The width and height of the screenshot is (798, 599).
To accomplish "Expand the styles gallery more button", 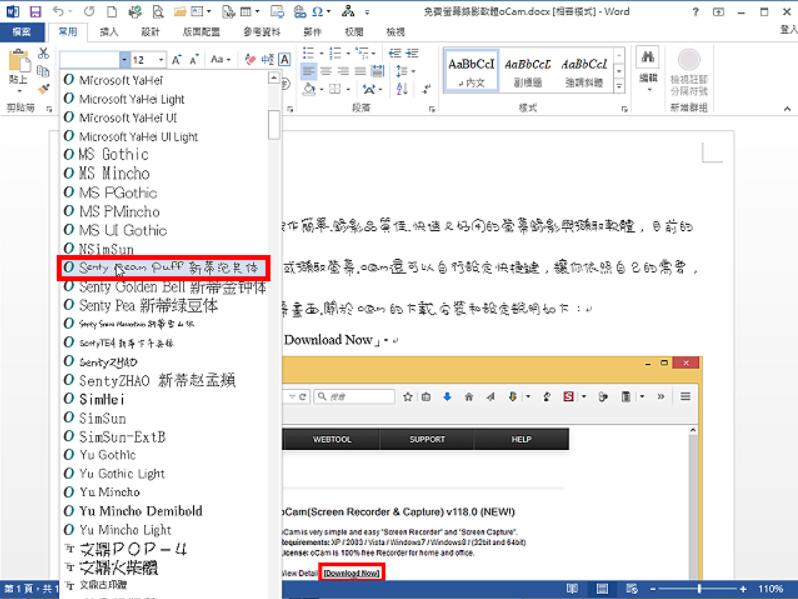I will click(x=619, y=87).
